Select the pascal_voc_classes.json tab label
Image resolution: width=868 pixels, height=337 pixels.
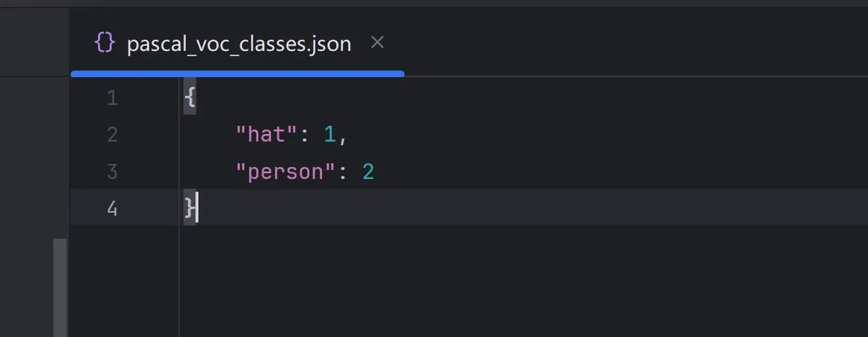(x=238, y=43)
